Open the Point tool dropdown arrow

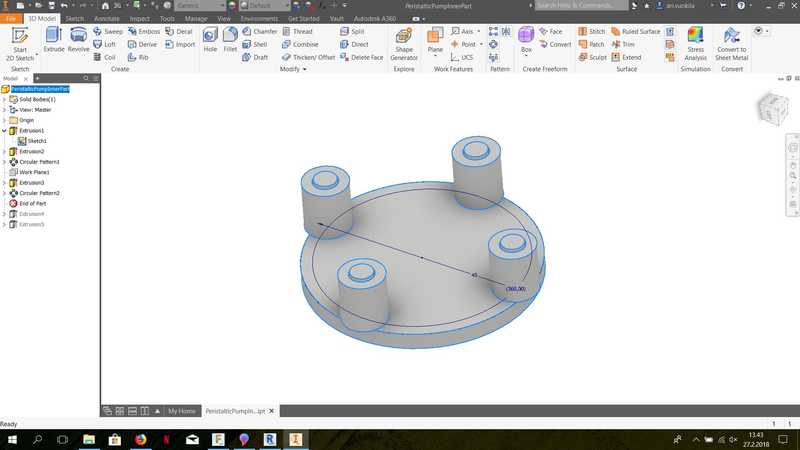[481, 44]
